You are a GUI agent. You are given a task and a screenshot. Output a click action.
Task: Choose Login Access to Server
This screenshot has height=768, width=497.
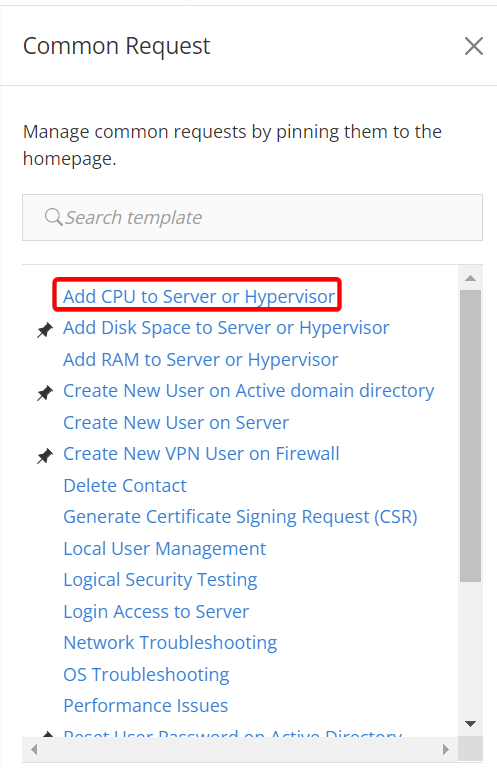pyautogui.click(x=156, y=612)
